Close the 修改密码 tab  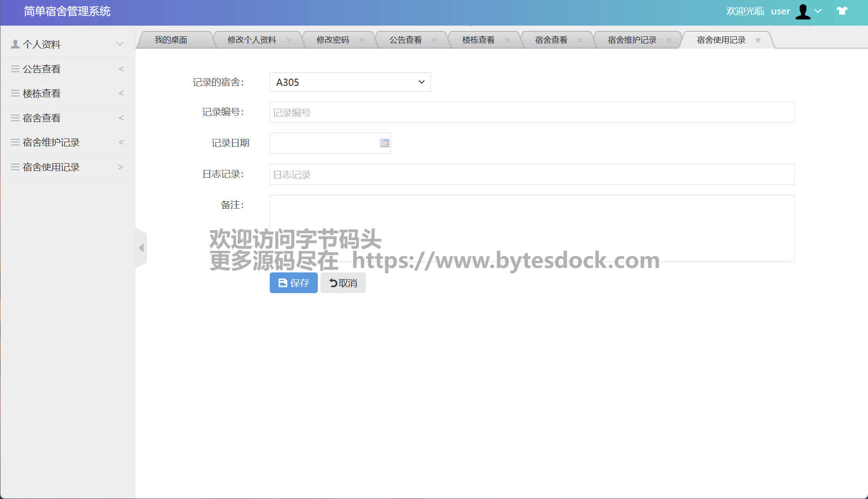pos(361,40)
